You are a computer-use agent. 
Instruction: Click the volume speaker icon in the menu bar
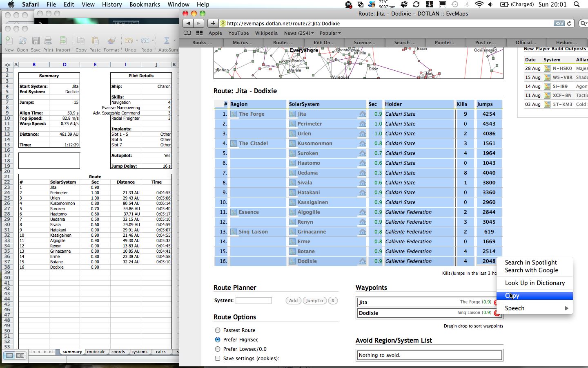click(490, 4)
